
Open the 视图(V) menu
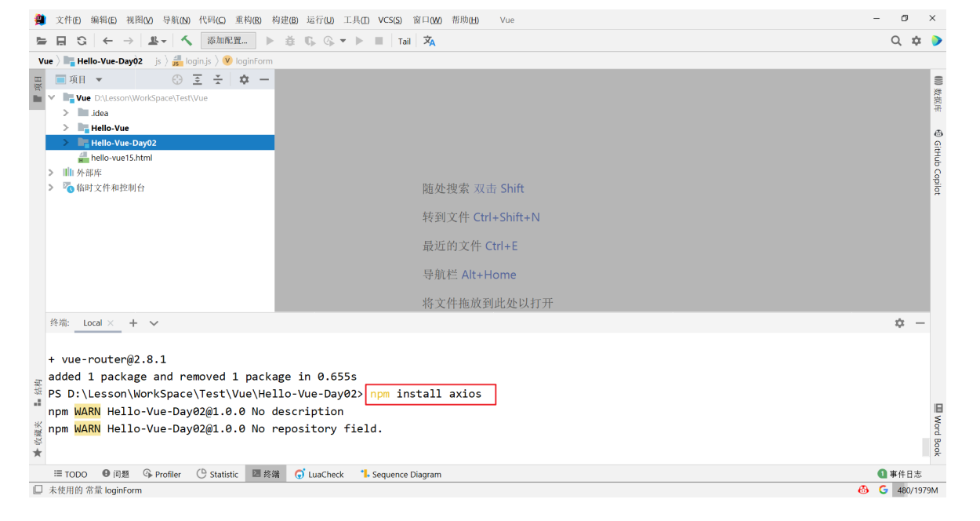click(x=140, y=20)
